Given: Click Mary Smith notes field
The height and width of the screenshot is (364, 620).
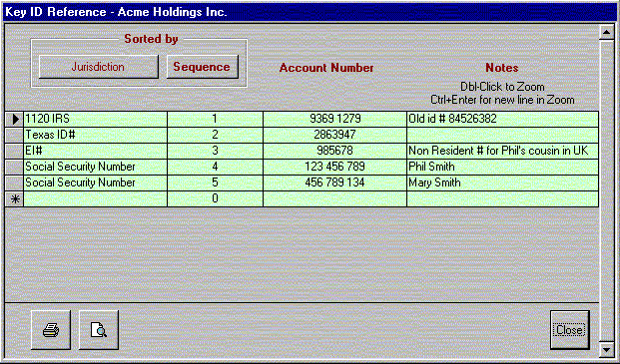Looking at the screenshot, I should 502,182.
